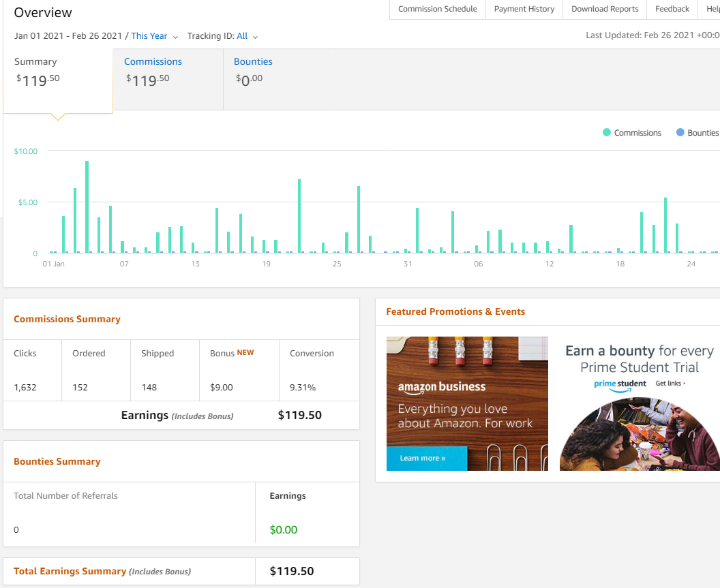Expand the This Year date range dropdown
This screenshot has width=720, height=588.
(x=154, y=36)
